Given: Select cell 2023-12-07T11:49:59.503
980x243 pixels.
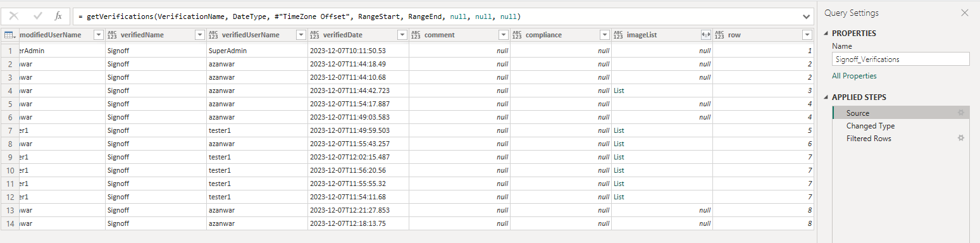Looking at the screenshot, I should (x=358, y=130).
